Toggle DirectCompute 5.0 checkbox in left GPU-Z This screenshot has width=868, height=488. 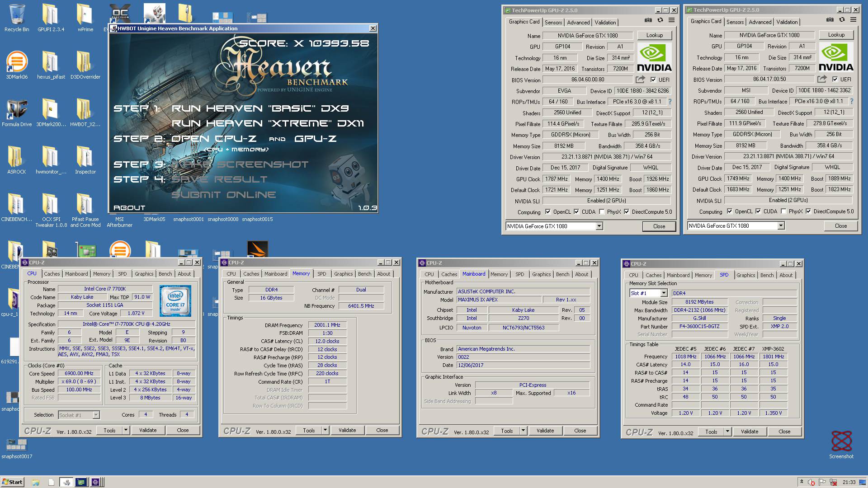point(627,212)
